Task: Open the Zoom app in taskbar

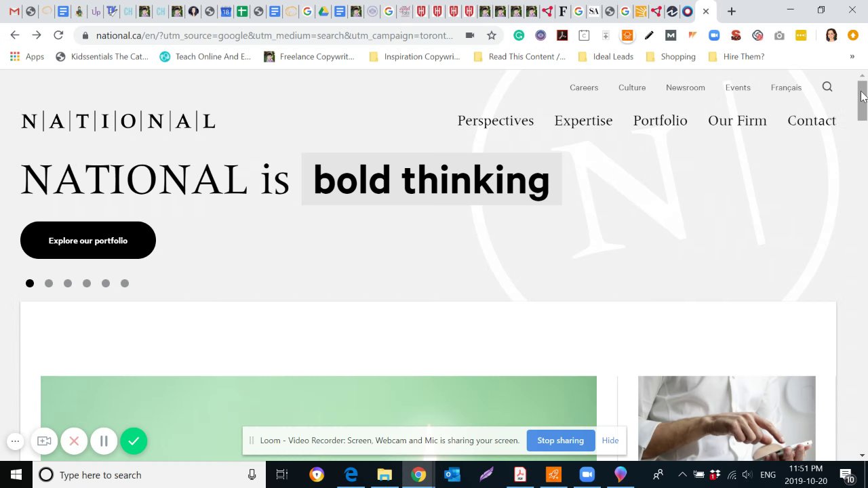Action: tap(587, 474)
